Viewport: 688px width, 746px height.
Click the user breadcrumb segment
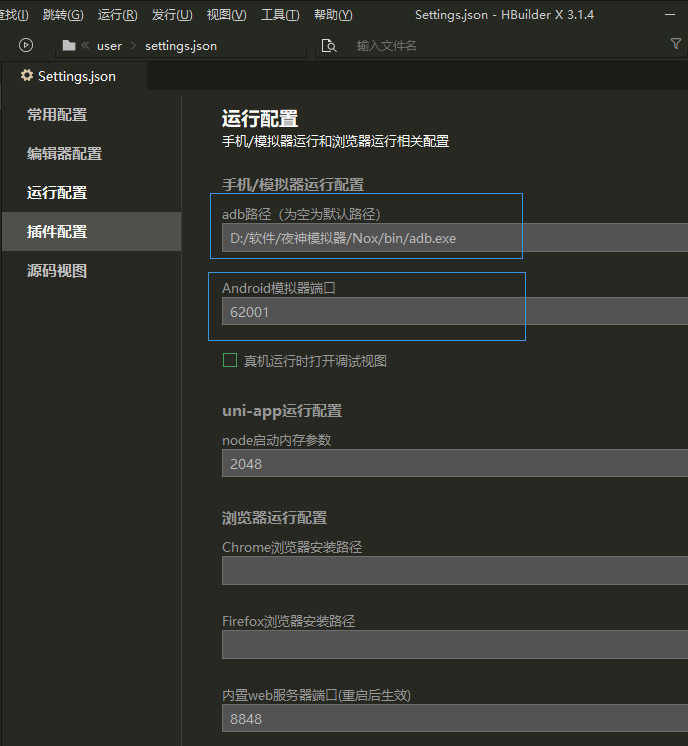click(109, 46)
